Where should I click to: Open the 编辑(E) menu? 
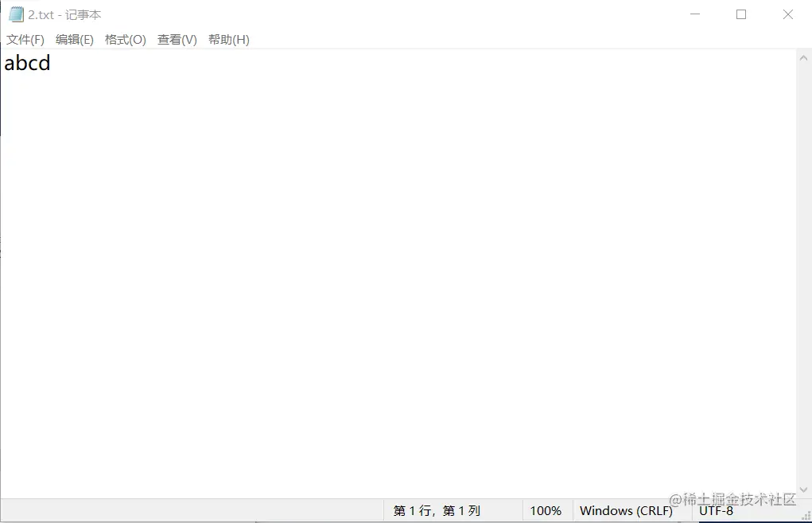(x=75, y=40)
